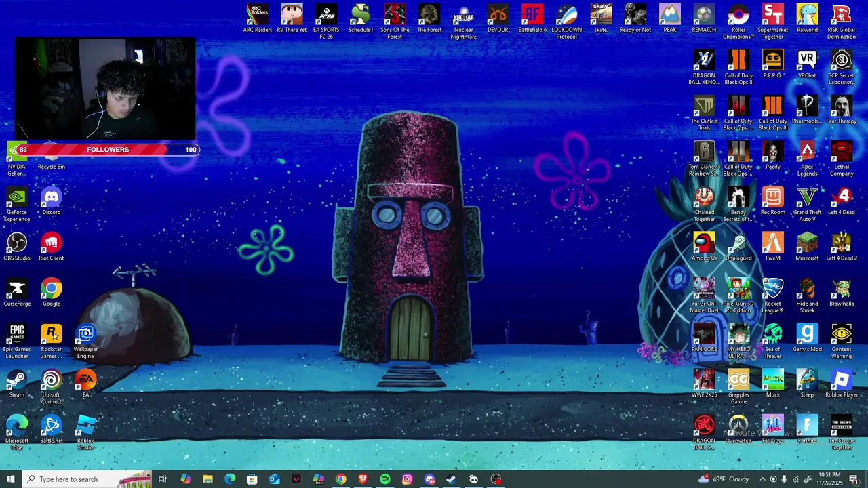Launch Minecraft desktop icon

tap(807, 246)
